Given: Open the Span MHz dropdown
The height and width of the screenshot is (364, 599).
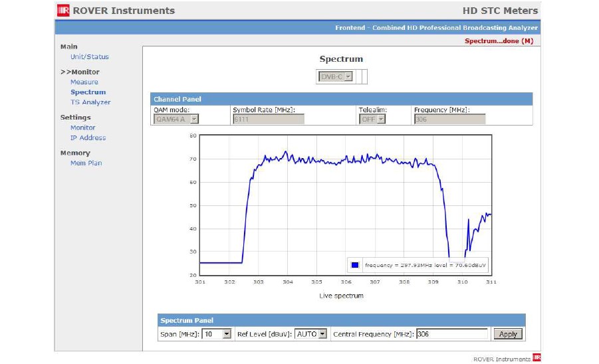Looking at the screenshot, I should pyautogui.click(x=217, y=334).
